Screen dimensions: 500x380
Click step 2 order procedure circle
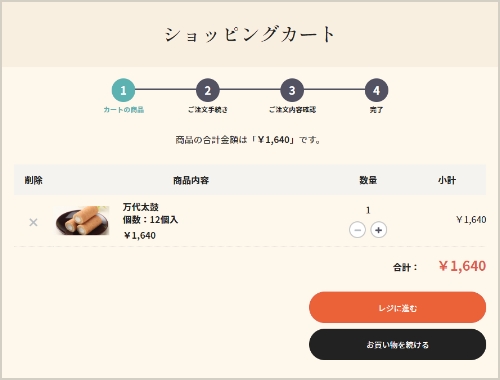coord(208,90)
